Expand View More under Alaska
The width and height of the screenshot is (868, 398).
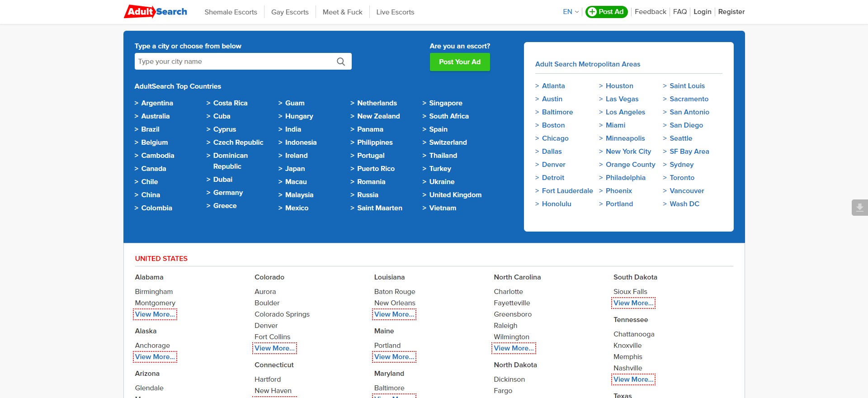[155, 357]
